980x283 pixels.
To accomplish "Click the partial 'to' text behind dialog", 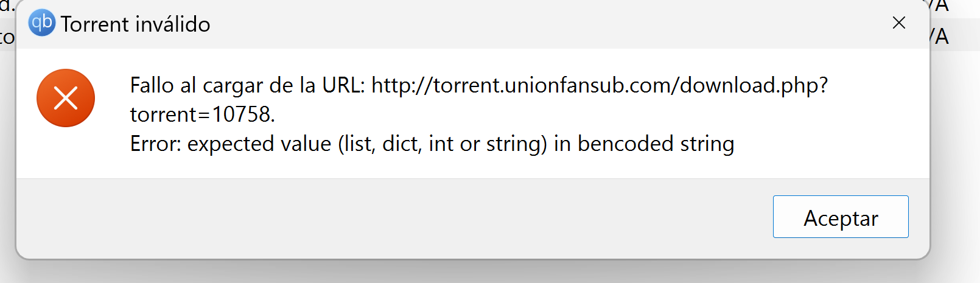I will click(x=7, y=38).
